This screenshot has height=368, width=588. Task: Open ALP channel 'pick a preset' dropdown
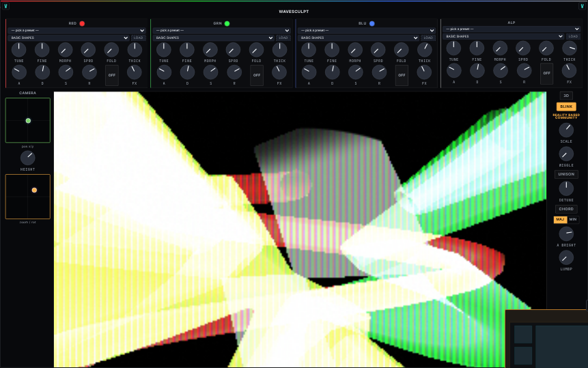(x=512, y=29)
